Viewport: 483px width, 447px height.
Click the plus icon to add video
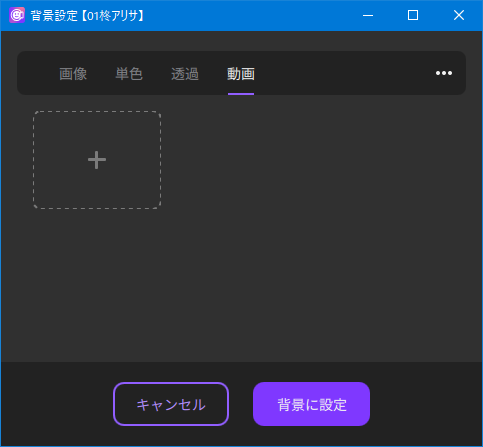point(97,160)
